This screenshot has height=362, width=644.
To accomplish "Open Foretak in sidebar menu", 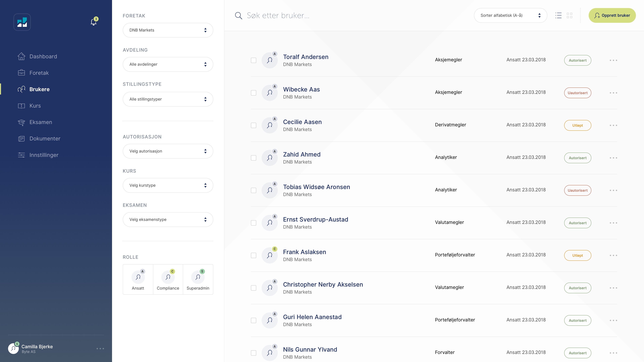I will pyautogui.click(x=33, y=73).
